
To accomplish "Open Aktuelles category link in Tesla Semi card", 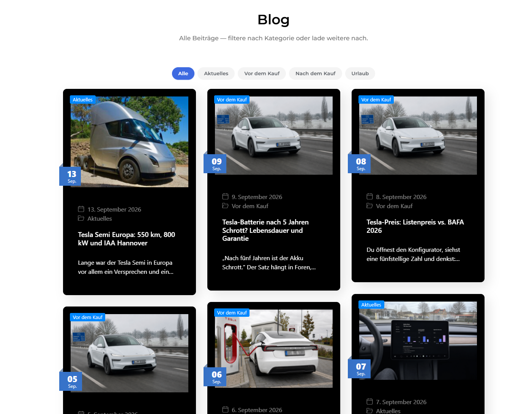I will [x=99, y=219].
